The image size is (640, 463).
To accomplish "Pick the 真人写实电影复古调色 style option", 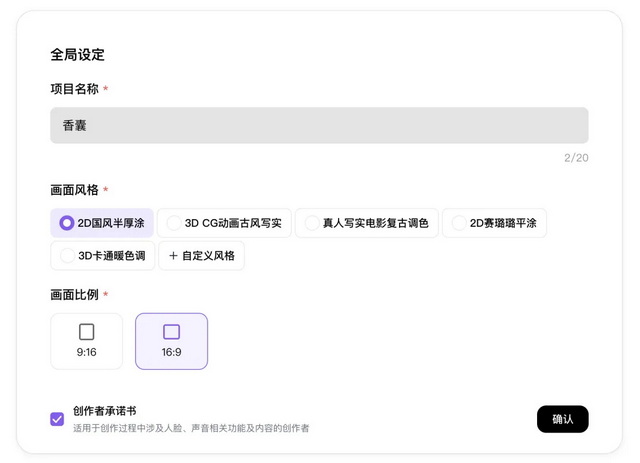I will [x=312, y=223].
